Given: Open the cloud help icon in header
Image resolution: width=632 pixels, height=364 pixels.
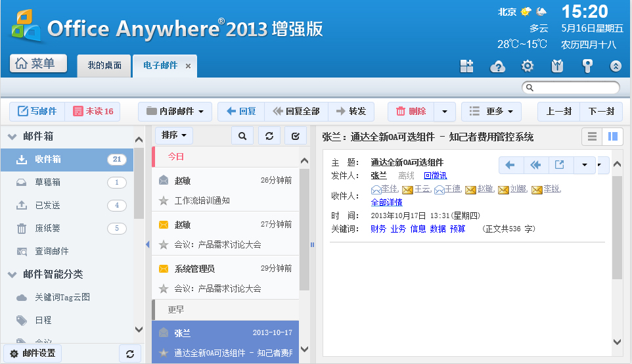Looking at the screenshot, I should (497, 66).
